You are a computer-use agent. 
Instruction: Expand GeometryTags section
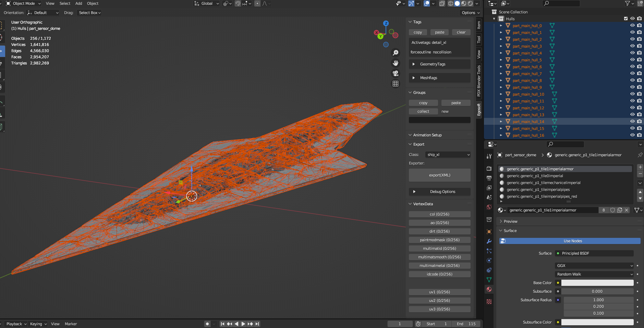[440, 64]
